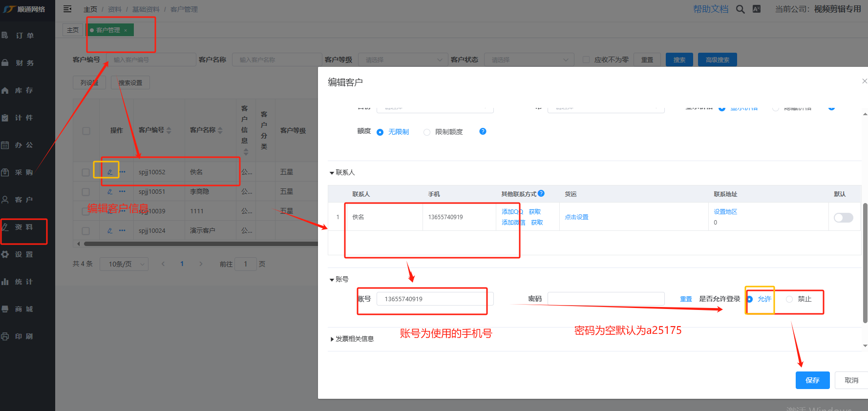
Task: Open the 10条/页 page size dropdown
Action: [124, 264]
